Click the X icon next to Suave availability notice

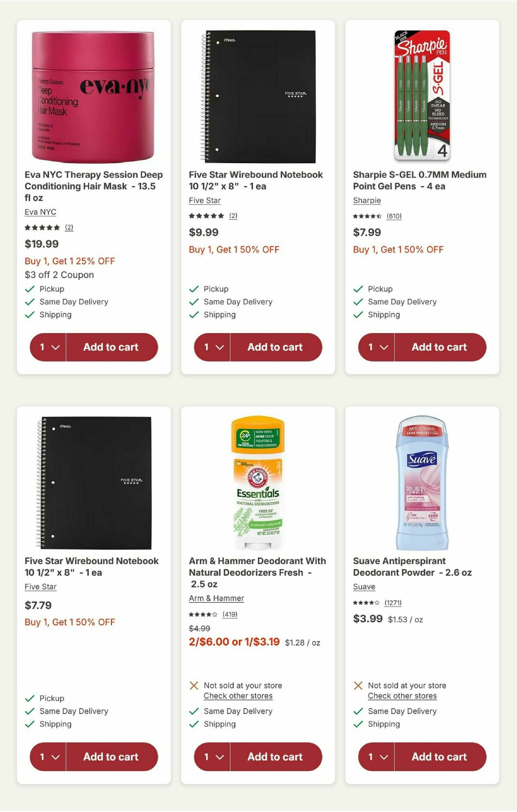pos(358,685)
